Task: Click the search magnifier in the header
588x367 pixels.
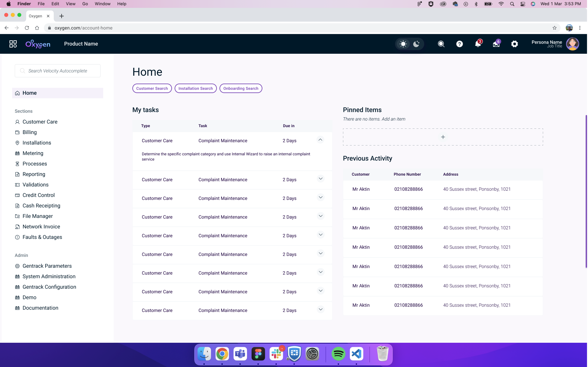Action: (x=441, y=44)
